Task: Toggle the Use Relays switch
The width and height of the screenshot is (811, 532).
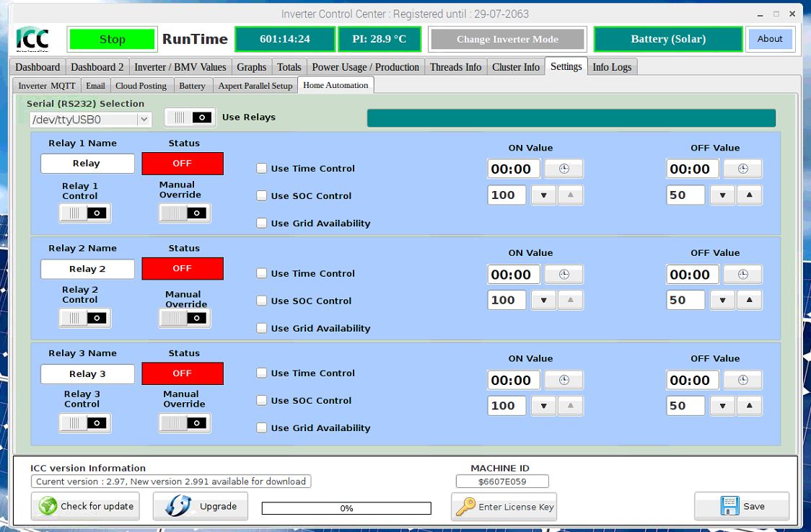Action: [x=190, y=117]
